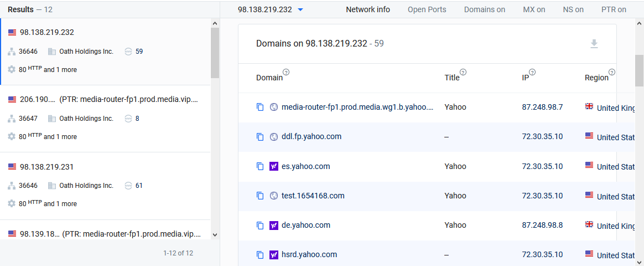Select the 206.190 result with PTR media-router
Viewport: 644px width, 266px height.
click(105, 119)
